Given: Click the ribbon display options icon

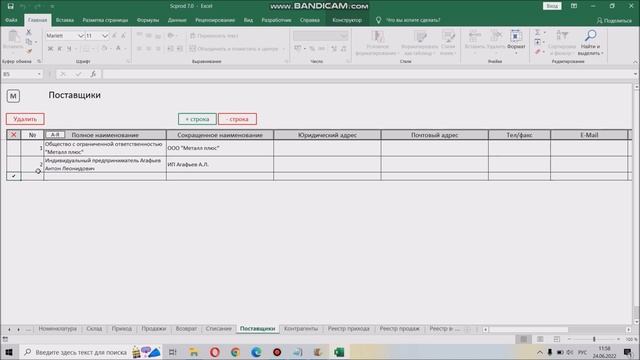Looking at the screenshot, I should coord(574,6).
